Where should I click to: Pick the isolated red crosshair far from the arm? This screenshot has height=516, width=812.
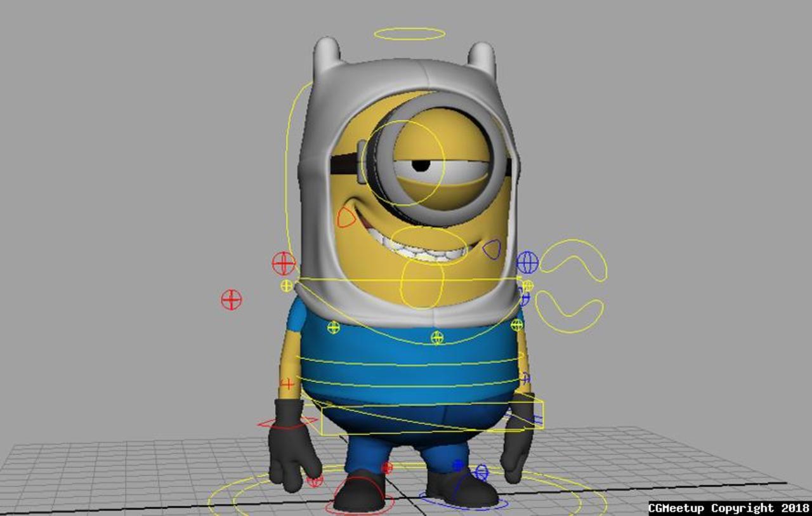click(232, 299)
